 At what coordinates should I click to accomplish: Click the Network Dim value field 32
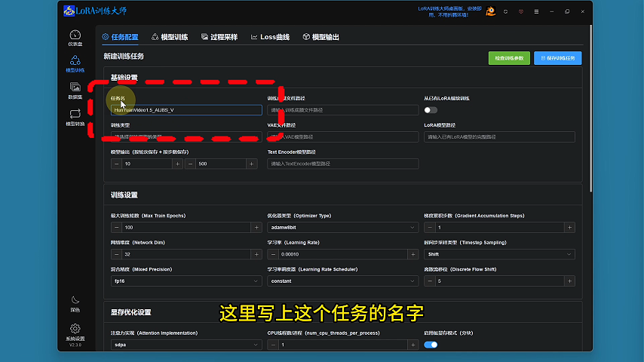pos(186,254)
